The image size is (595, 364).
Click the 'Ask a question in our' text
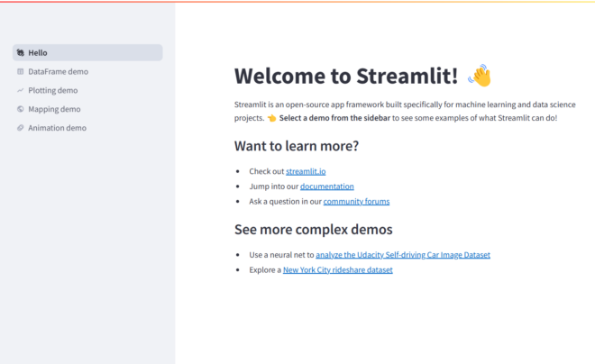click(286, 202)
